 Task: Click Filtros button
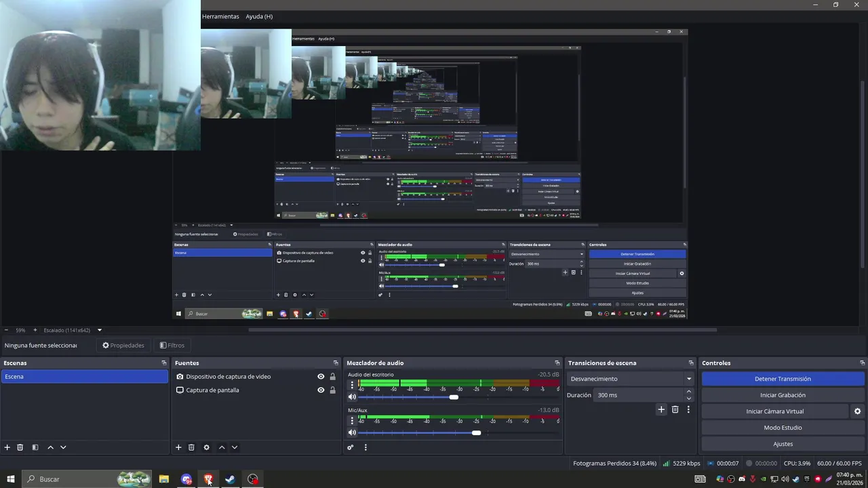coord(172,346)
